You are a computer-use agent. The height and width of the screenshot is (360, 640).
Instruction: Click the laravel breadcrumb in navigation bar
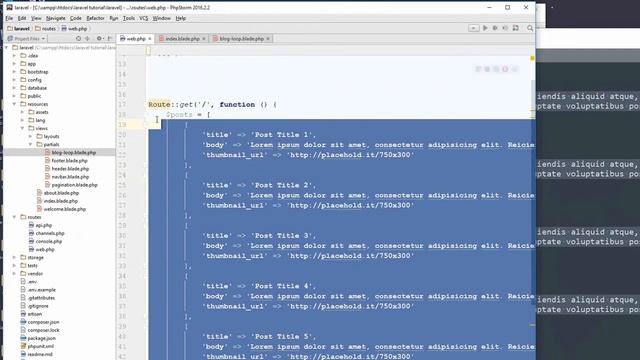pos(18,29)
